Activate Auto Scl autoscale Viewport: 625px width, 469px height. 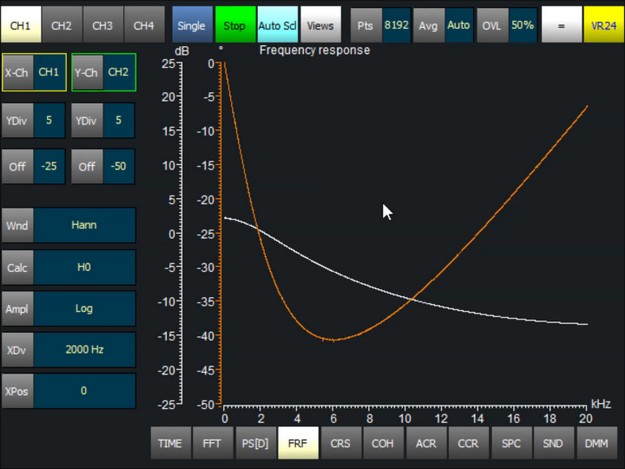pyautogui.click(x=276, y=24)
